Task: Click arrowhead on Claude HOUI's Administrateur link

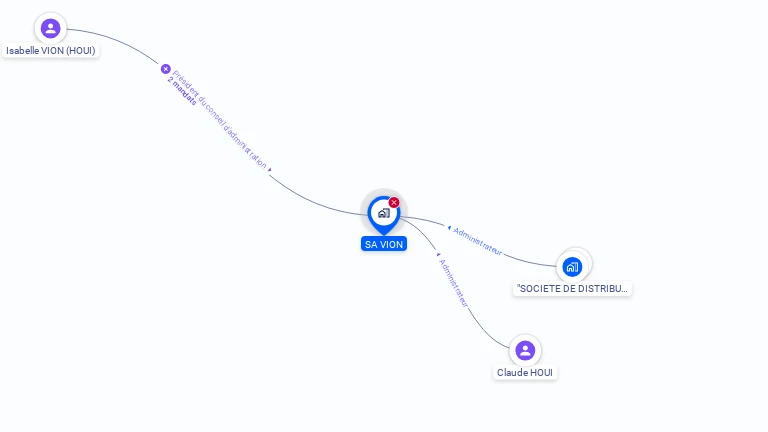Action: (438, 255)
